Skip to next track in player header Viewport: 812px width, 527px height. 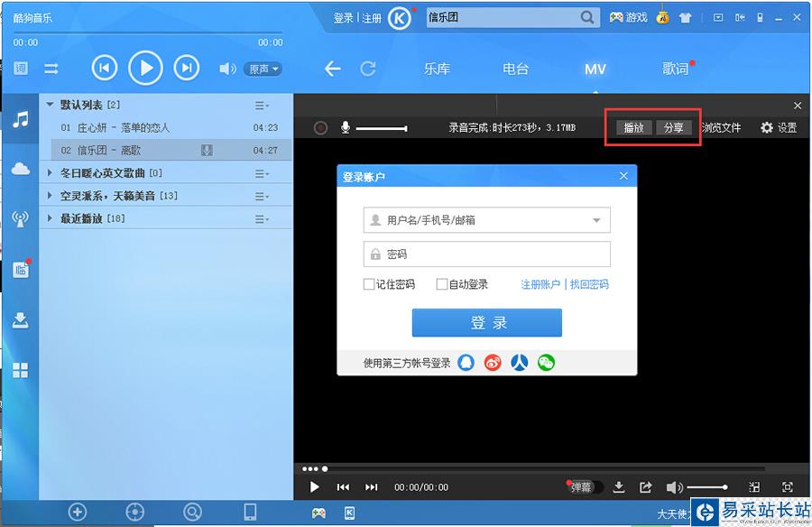[x=187, y=68]
